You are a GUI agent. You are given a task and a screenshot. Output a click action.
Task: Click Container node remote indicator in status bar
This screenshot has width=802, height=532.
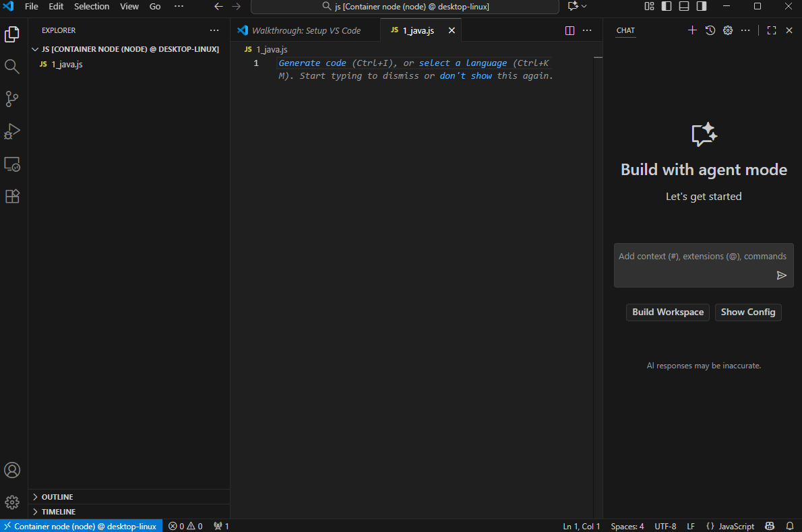81,526
